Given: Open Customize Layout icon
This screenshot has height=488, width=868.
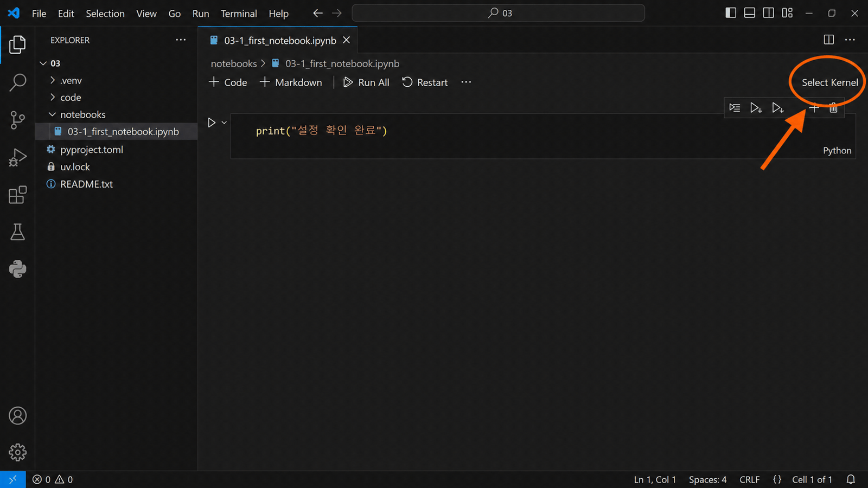Looking at the screenshot, I should [787, 13].
